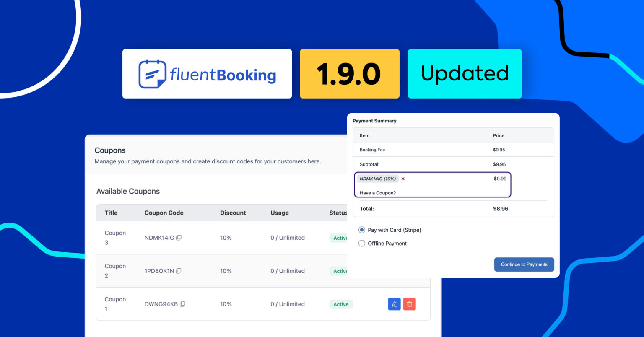This screenshot has width=644, height=337.
Task: Select Pay with Card (Stripe) option
Action: 362,230
